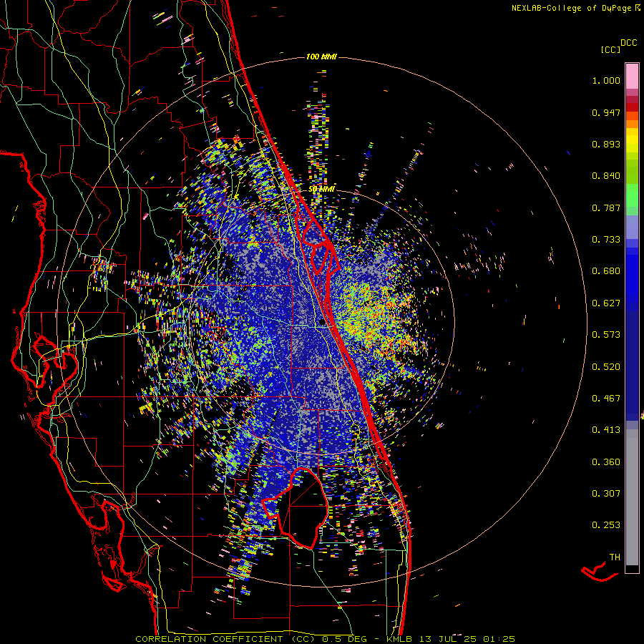The width and height of the screenshot is (644, 644).
Task: Pick the pink segment of the color bar
Action: point(632,76)
